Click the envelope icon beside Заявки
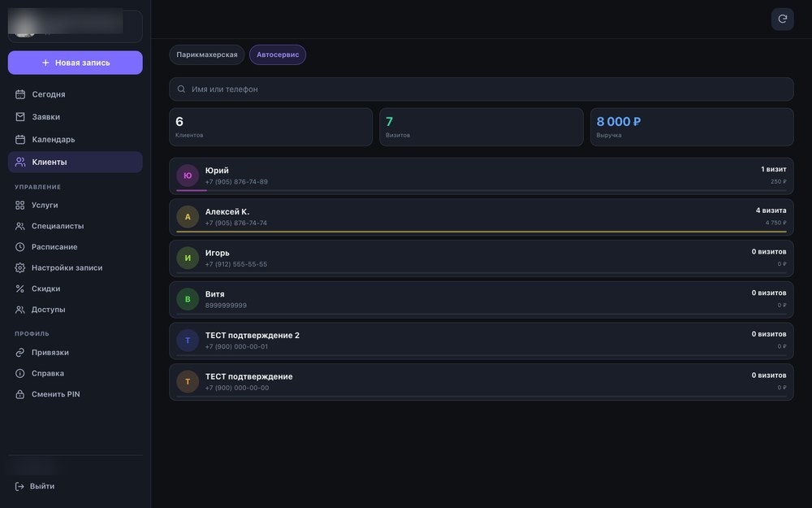 click(x=20, y=116)
